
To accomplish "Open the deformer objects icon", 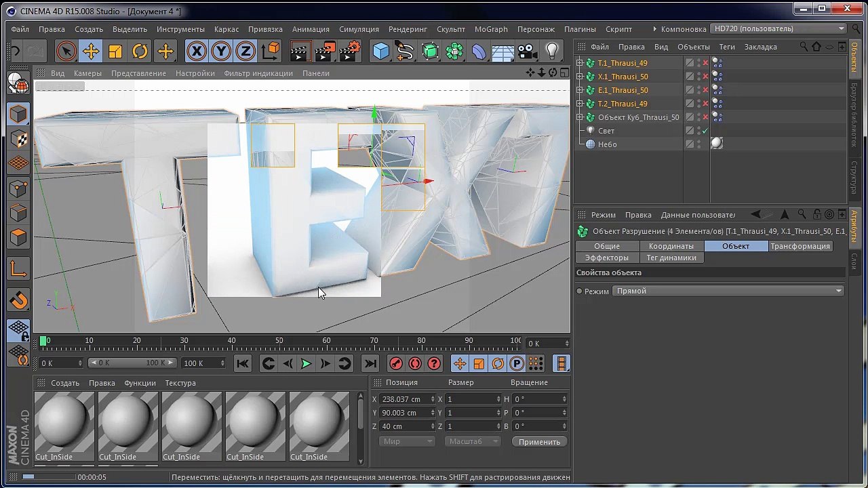I will (x=479, y=52).
